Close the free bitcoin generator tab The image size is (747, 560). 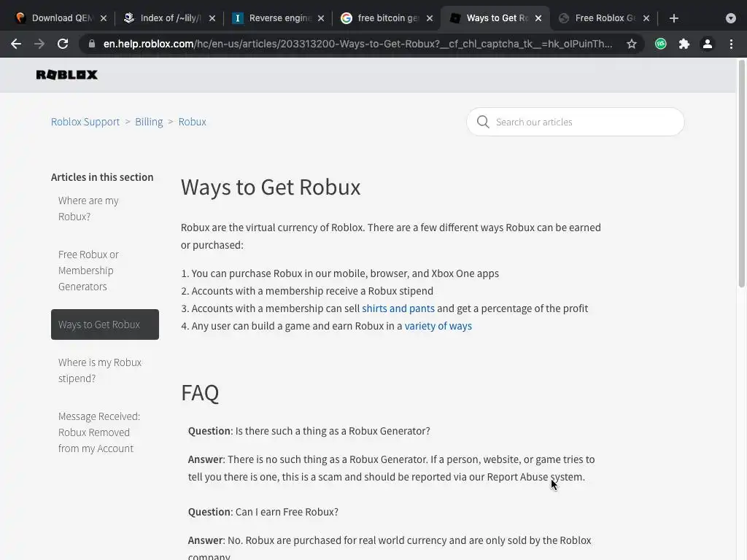[429, 18]
